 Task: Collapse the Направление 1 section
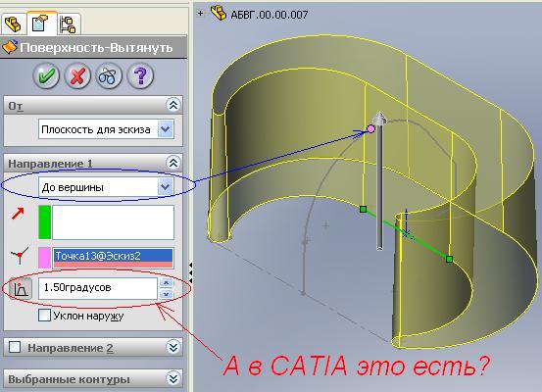coord(172,163)
